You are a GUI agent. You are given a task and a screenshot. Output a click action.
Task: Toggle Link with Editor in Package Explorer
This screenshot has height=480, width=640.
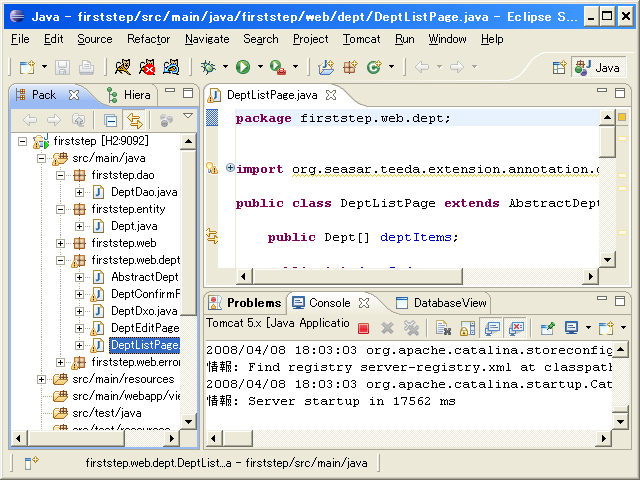pos(134,120)
